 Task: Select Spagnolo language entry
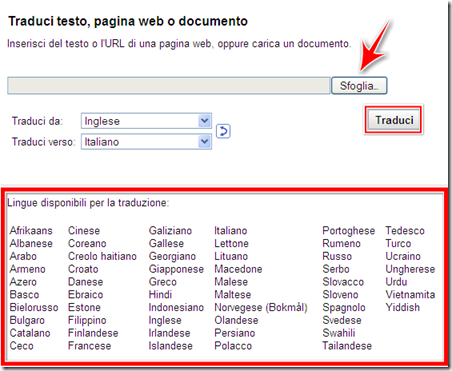click(344, 307)
